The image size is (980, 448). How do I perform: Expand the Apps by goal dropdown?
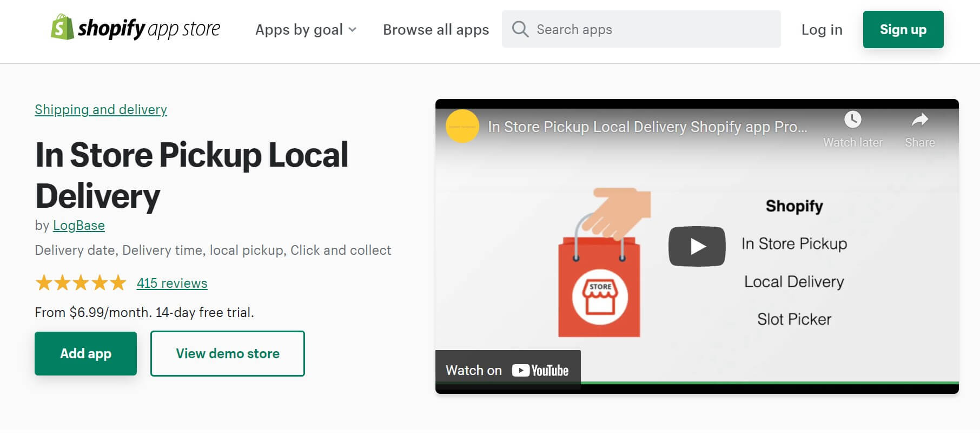[x=306, y=29]
